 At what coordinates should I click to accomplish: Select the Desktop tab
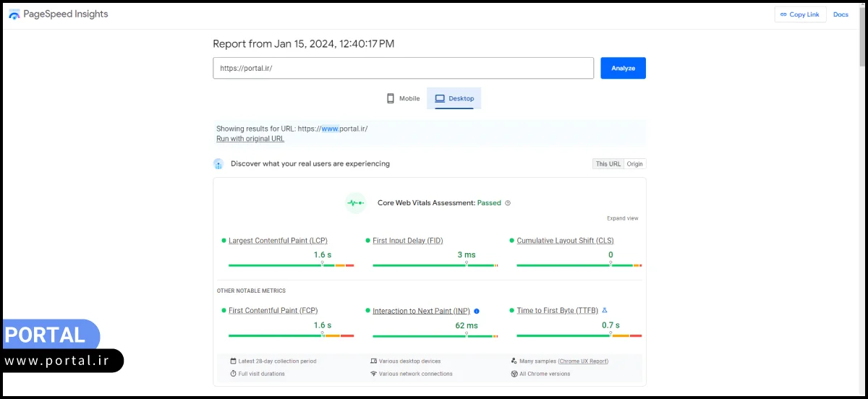pos(454,98)
